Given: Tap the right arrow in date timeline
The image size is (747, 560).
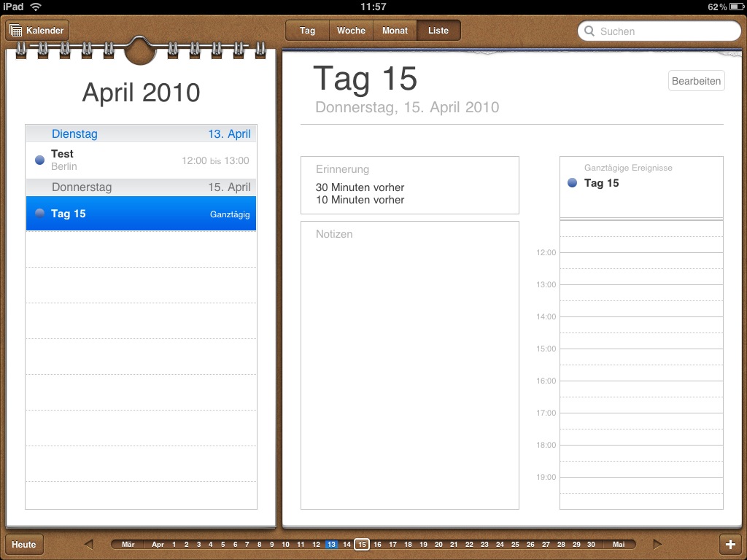Looking at the screenshot, I should [657, 544].
